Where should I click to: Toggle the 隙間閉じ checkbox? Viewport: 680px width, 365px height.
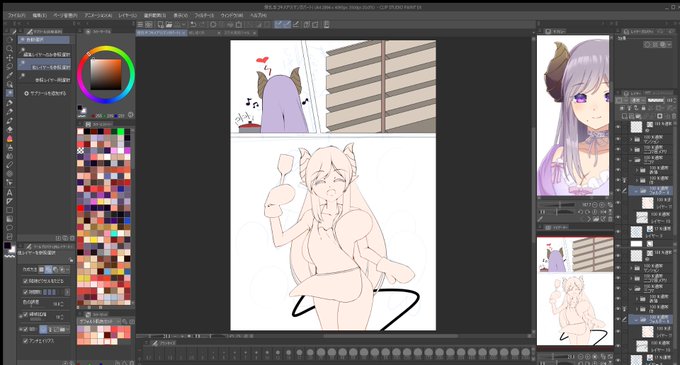(x=25, y=292)
